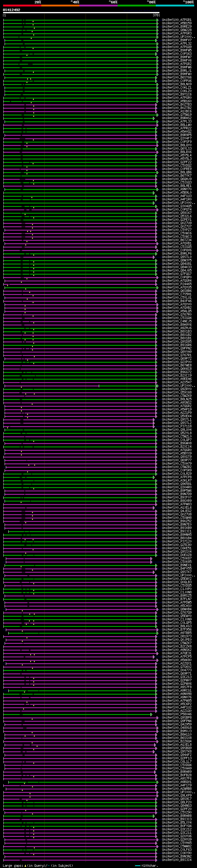The width and height of the screenshot is (197, 868).
Task: Select UniRef100_C0PS63 entry
Action: point(176,54)
